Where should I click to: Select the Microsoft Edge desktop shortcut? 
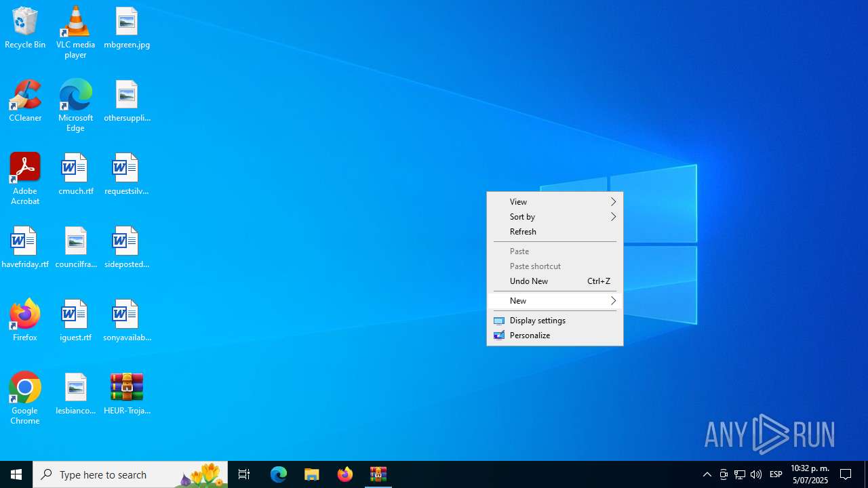coord(75,106)
